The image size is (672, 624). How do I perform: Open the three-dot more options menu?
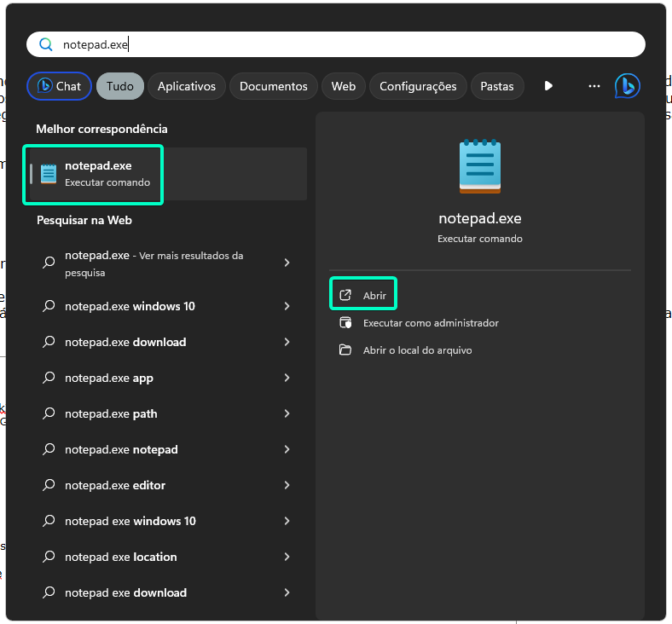point(594,86)
